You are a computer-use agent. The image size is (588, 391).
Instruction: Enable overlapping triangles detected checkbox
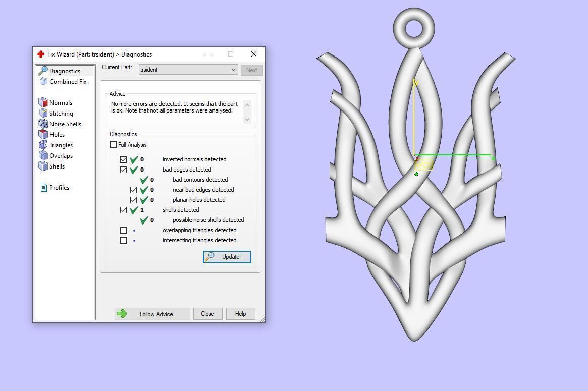coord(123,230)
